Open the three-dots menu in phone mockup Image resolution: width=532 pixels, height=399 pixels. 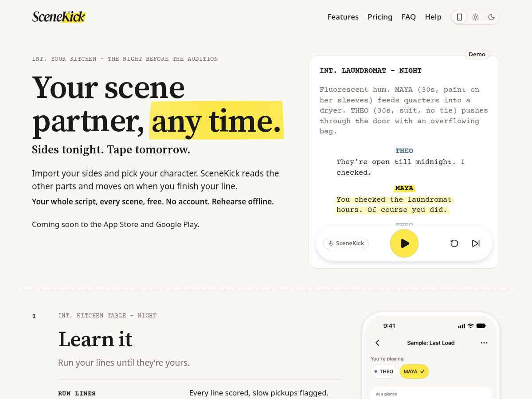(x=484, y=343)
